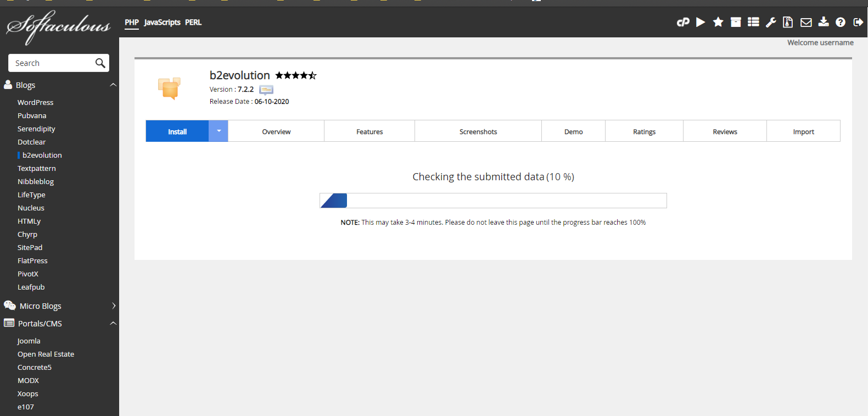The image size is (868, 416).
Task: Click the Softaculous logo
Action: 58,27
